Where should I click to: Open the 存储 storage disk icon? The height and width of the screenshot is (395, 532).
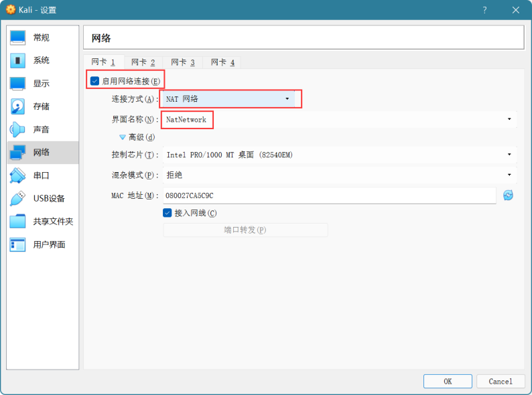[17, 106]
